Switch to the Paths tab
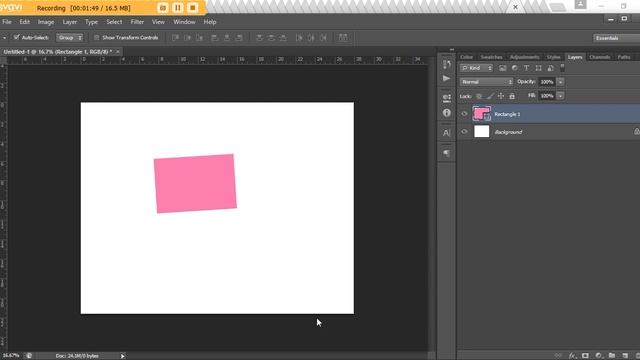 point(624,57)
